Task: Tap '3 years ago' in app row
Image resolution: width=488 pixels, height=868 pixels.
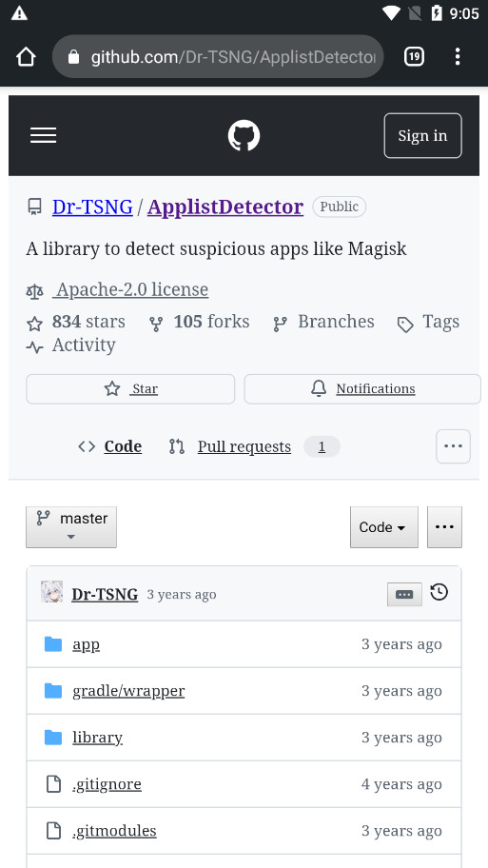Action: pos(401,644)
